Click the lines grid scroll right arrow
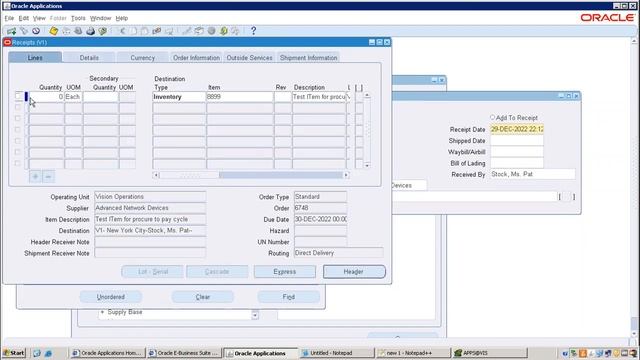 [346, 175]
